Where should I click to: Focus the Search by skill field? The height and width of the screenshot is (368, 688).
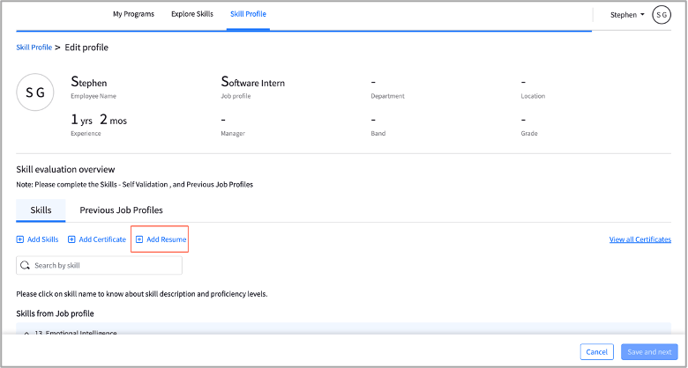99,265
